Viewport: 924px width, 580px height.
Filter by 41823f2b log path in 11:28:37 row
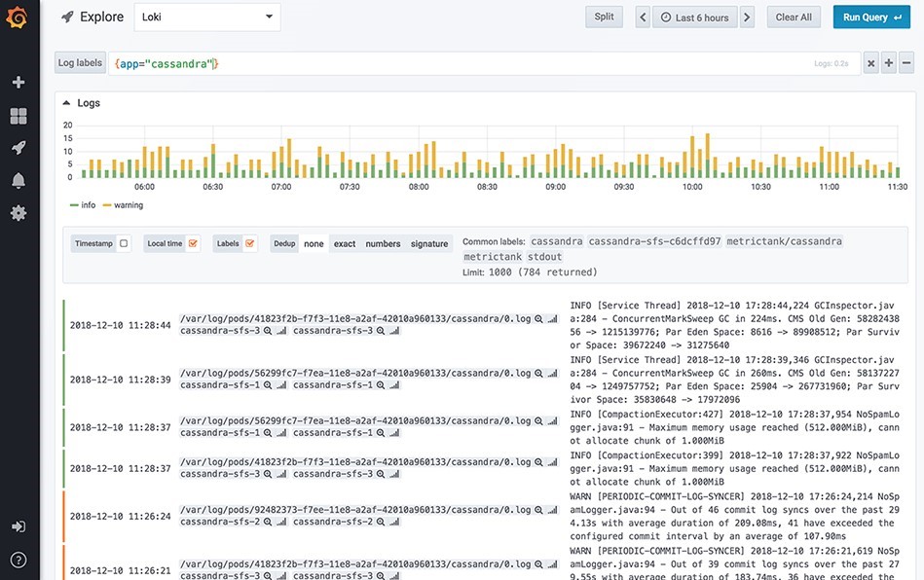[x=538, y=461]
